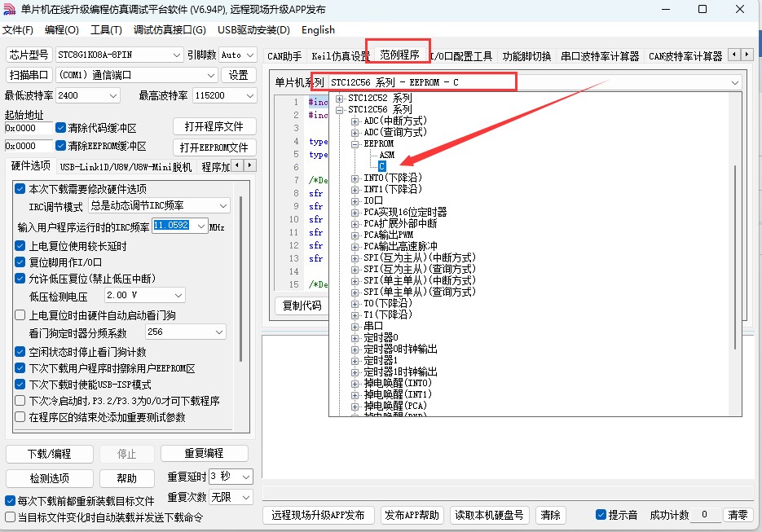
Task: Expand PCA输出PWM tree node
Action: [x=355, y=235]
